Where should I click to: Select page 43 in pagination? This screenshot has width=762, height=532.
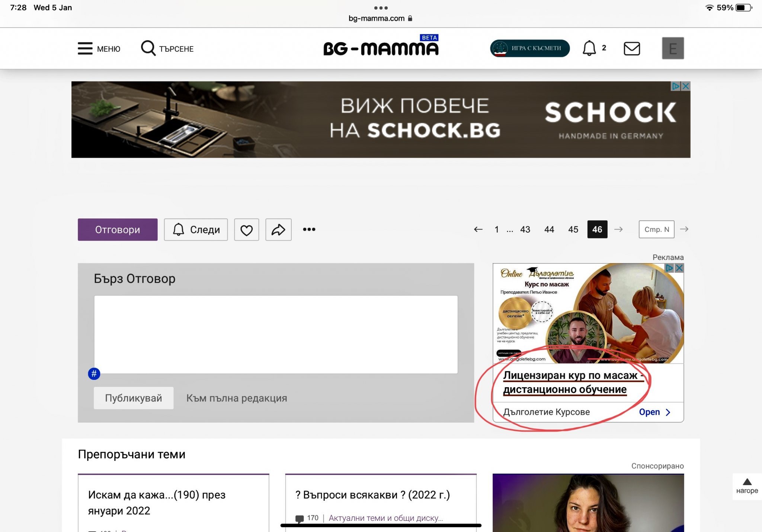[x=525, y=230]
